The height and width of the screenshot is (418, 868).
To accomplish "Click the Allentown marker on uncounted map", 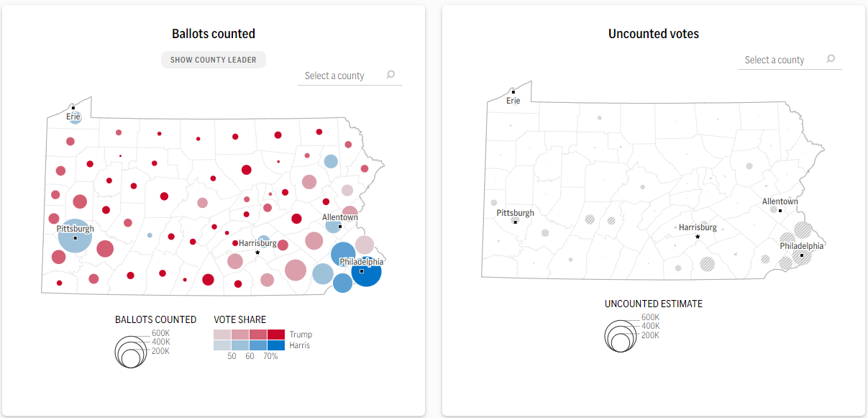I will tap(780, 210).
